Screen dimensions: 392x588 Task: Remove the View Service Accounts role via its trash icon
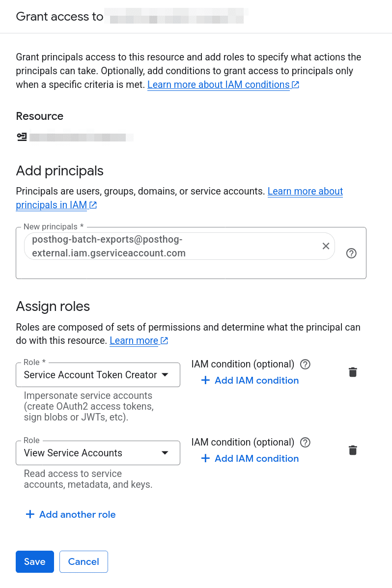(353, 450)
